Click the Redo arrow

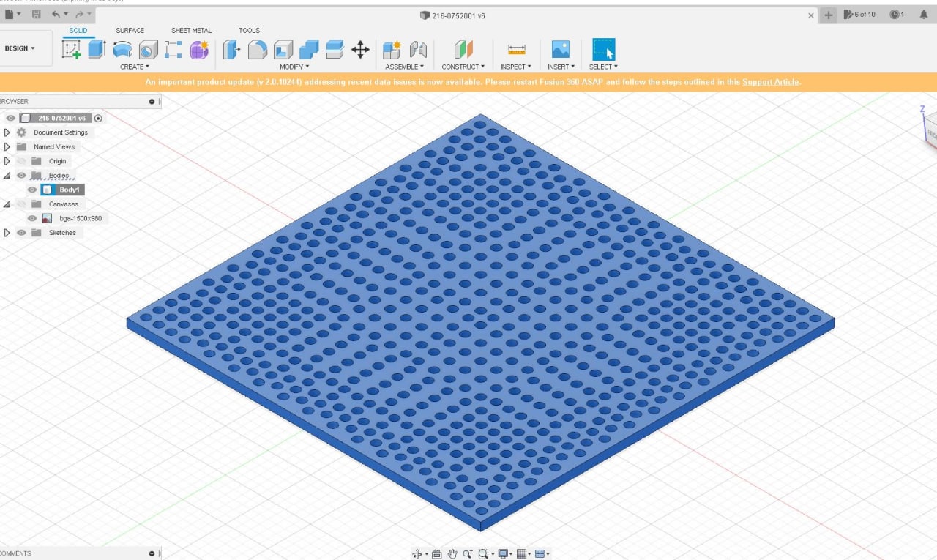pos(80,15)
